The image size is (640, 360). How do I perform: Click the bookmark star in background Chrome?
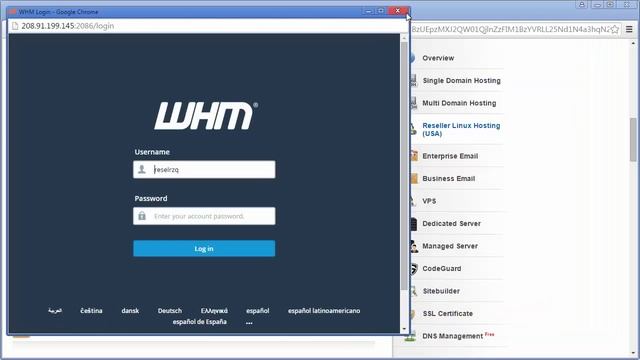click(615, 29)
